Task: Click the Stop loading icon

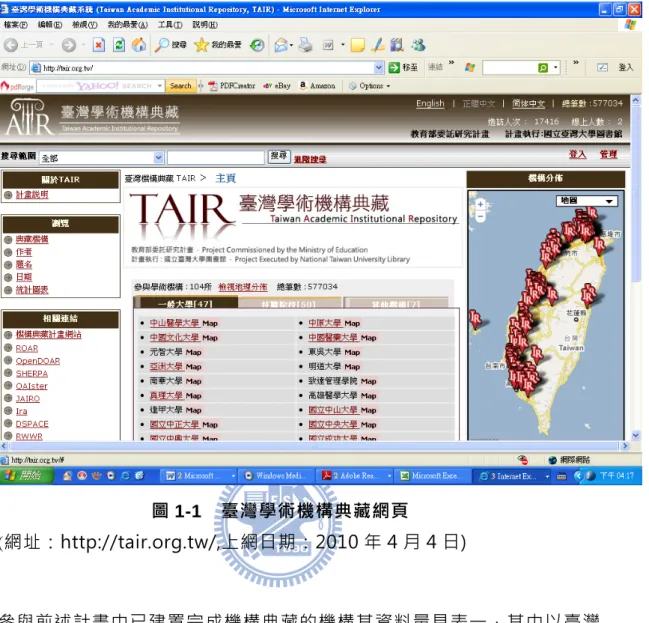Action: pyautogui.click(x=99, y=45)
